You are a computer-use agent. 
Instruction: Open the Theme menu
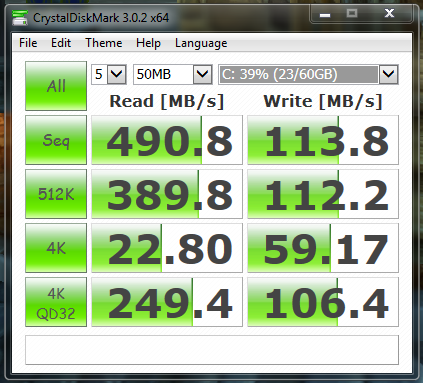[x=104, y=43]
